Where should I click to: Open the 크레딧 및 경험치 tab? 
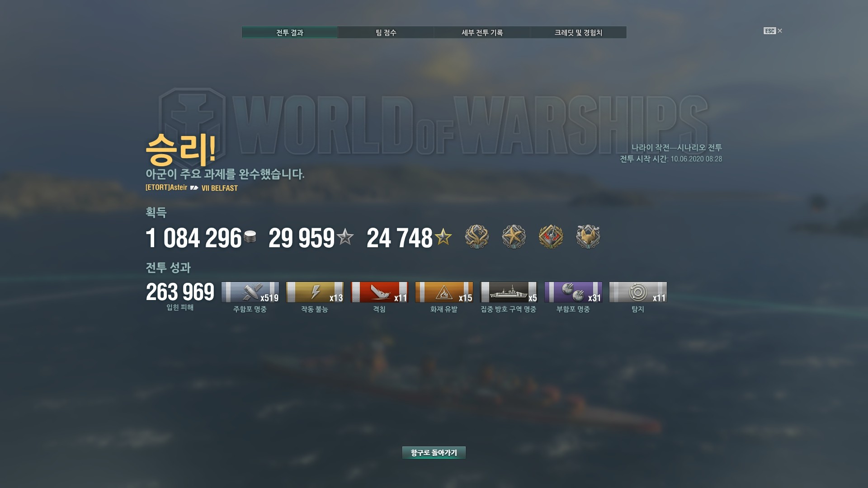coord(578,33)
